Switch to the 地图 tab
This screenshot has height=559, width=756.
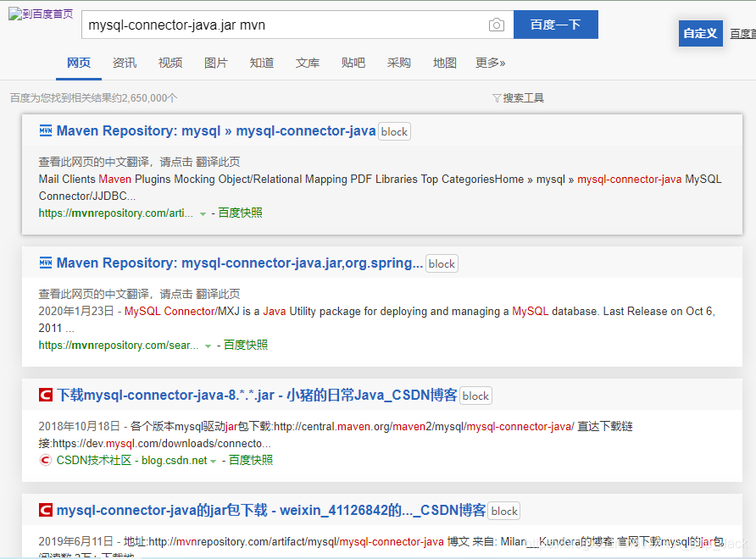click(445, 63)
